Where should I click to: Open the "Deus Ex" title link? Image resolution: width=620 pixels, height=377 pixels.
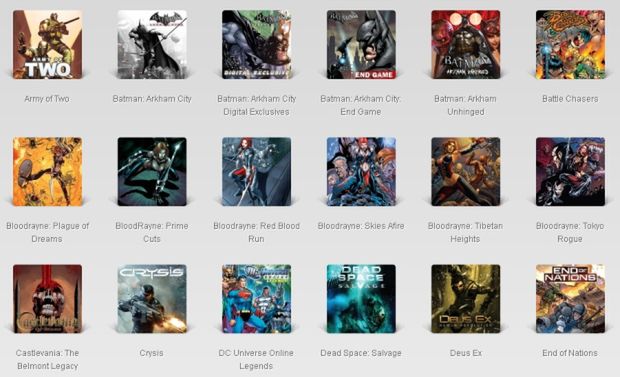click(x=466, y=353)
